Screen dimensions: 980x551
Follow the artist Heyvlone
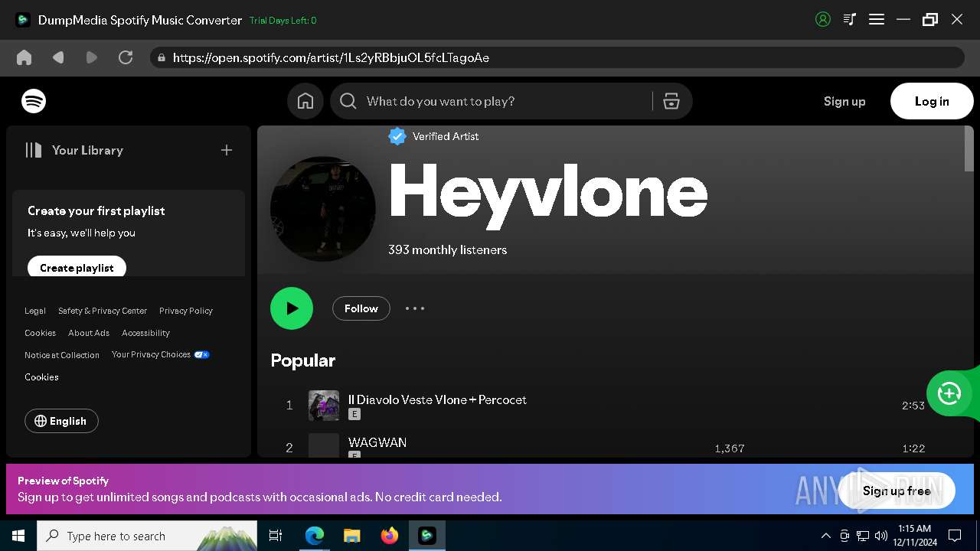(x=361, y=308)
